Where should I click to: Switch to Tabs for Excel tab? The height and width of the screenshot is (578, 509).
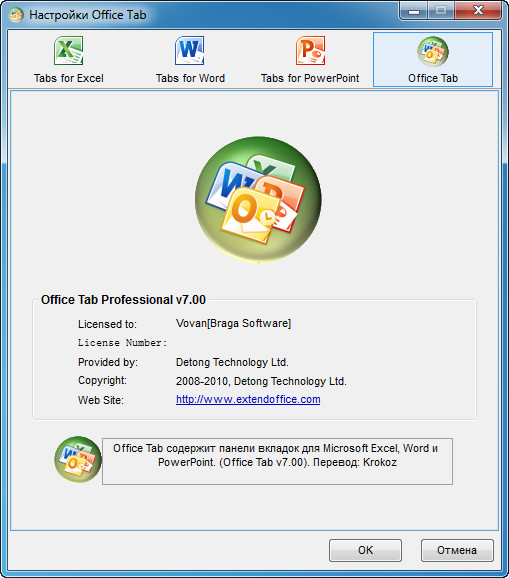click(69, 60)
